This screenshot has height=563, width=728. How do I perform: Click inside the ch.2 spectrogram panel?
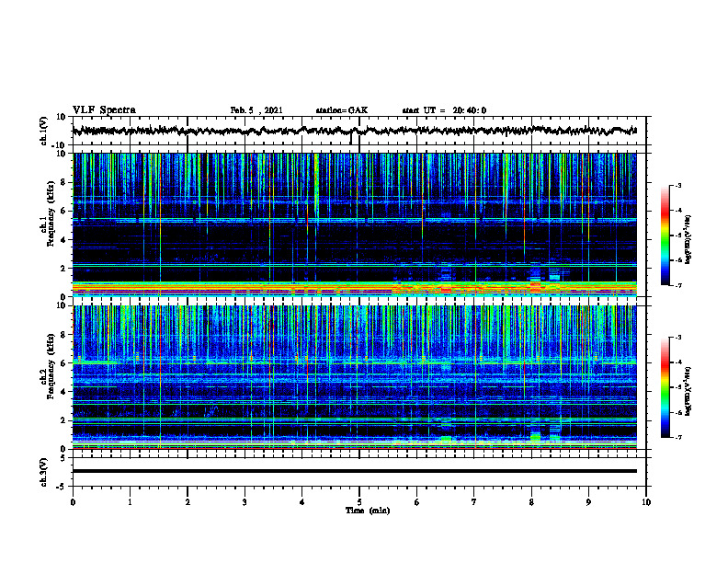(x=354, y=377)
